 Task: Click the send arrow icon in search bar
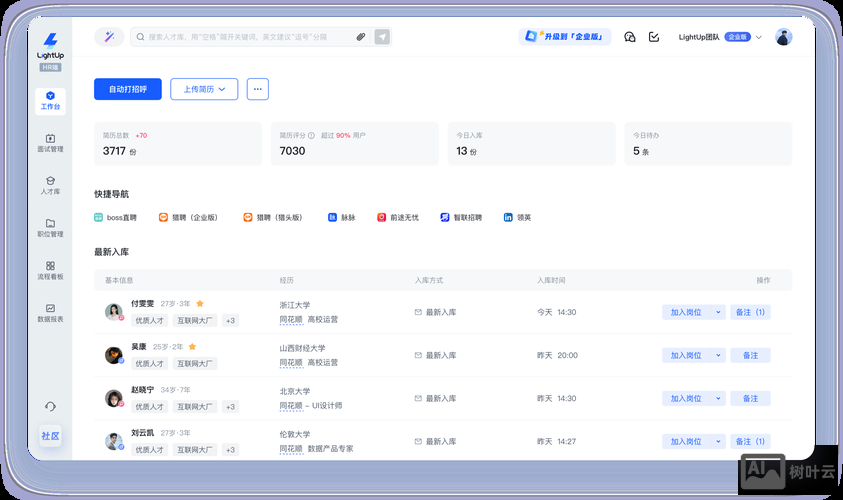point(382,37)
